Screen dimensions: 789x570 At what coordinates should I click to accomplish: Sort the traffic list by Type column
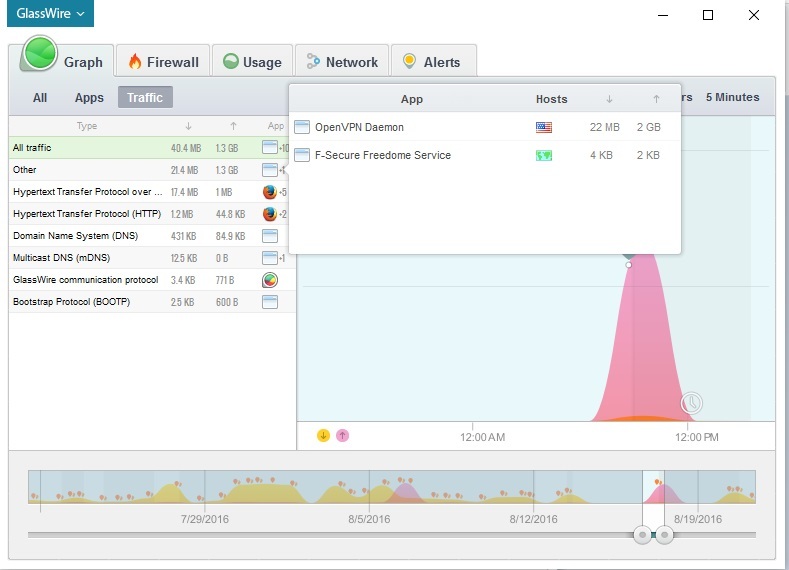point(87,126)
